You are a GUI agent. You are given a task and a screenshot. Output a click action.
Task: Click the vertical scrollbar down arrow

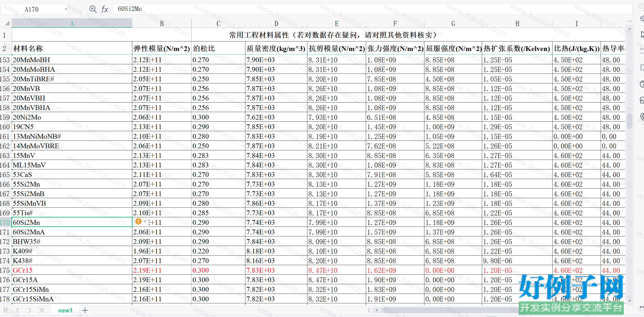[629, 301]
